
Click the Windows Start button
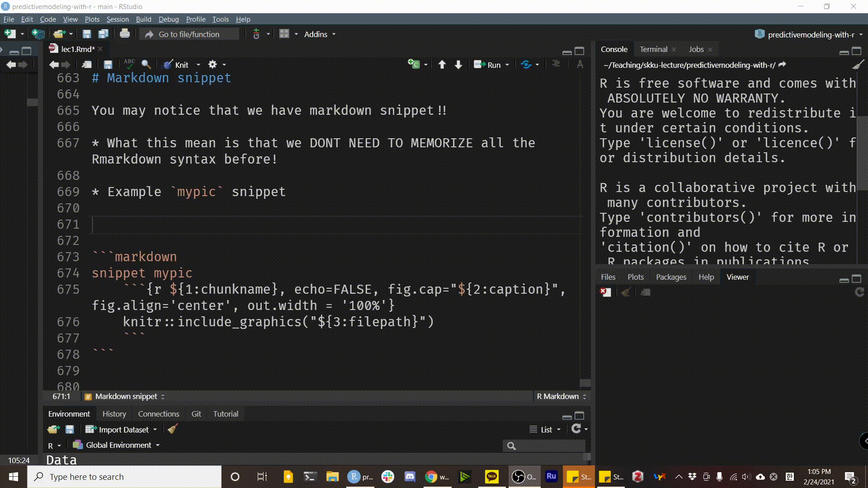click(x=14, y=477)
